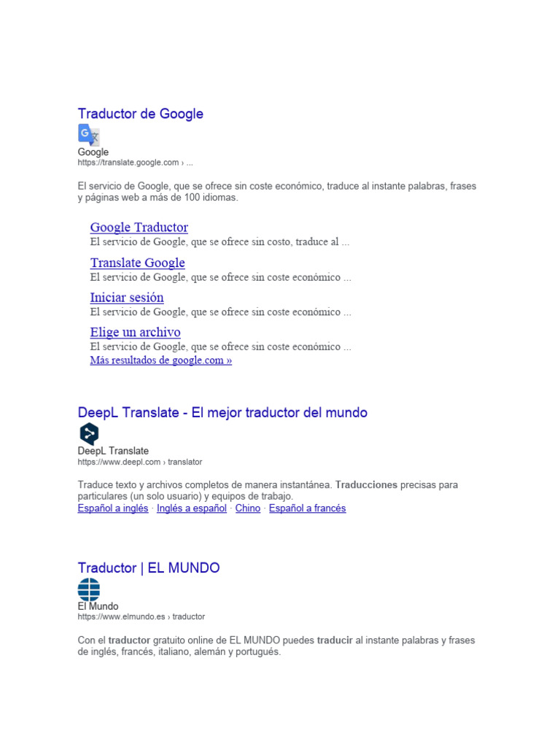Screen dimensions: 560x747
Task: Select the Inglés a español link
Action: (192, 508)
